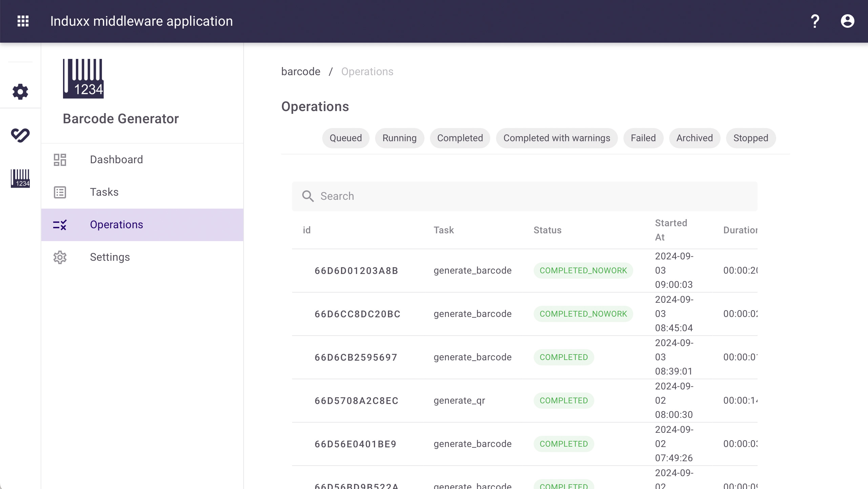
Task: Click the Settings cog icon in sidebar
Action: (60, 257)
